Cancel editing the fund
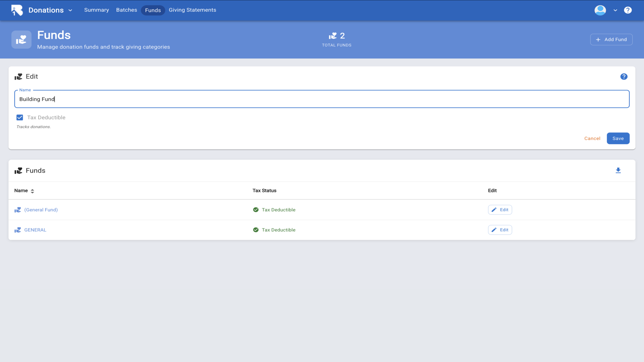 pos(592,138)
